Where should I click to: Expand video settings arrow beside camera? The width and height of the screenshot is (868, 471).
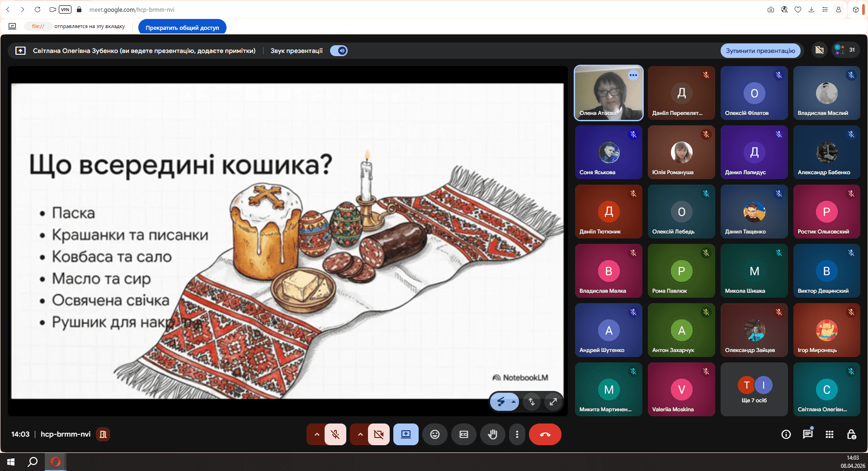coord(360,434)
